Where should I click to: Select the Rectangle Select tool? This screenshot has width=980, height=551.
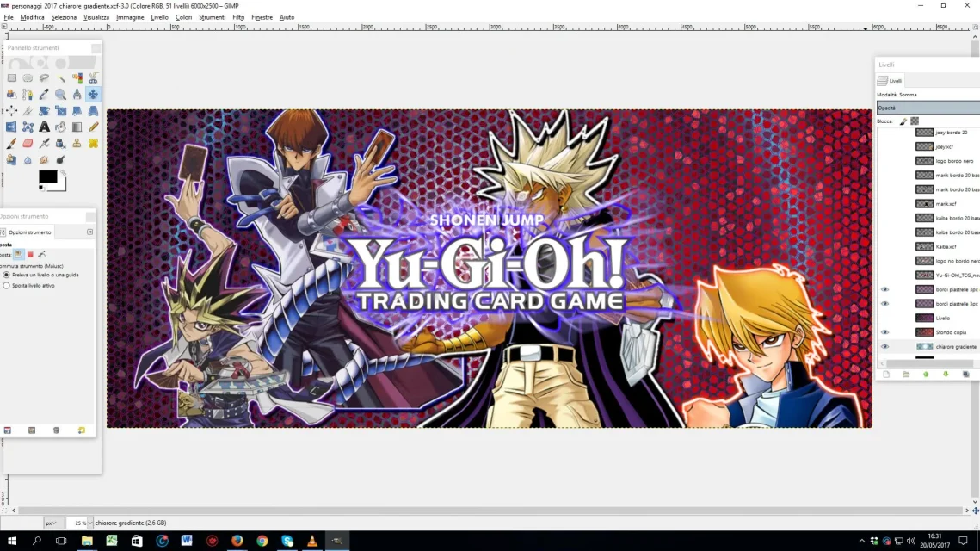pyautogui.click(x=12, y=78)
